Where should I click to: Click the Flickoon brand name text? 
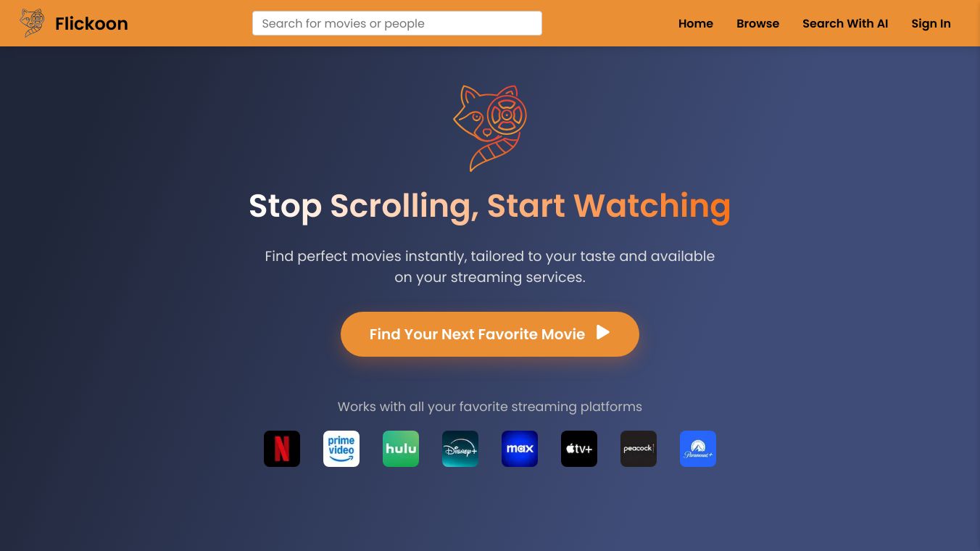click(x=91, y=23)
